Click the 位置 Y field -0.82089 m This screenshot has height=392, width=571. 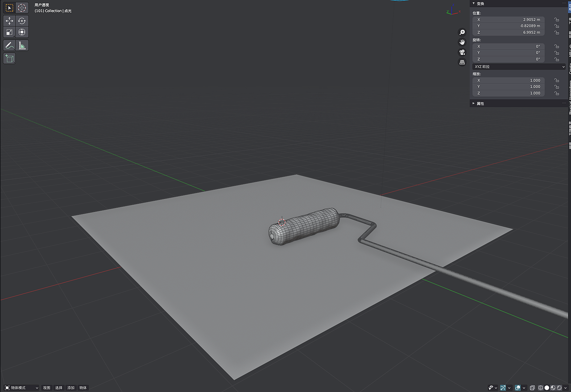pyautogui.click(x=509, y=26)
